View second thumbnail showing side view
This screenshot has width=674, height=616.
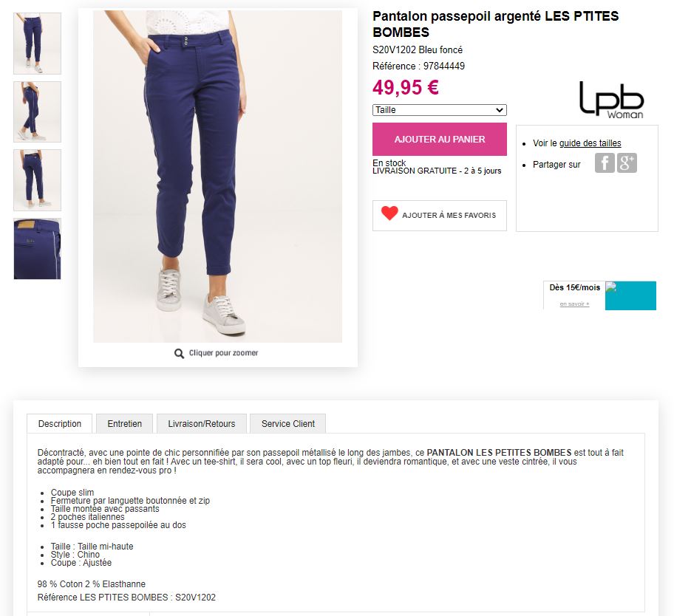pyautogui.click(x=38, y=112)
